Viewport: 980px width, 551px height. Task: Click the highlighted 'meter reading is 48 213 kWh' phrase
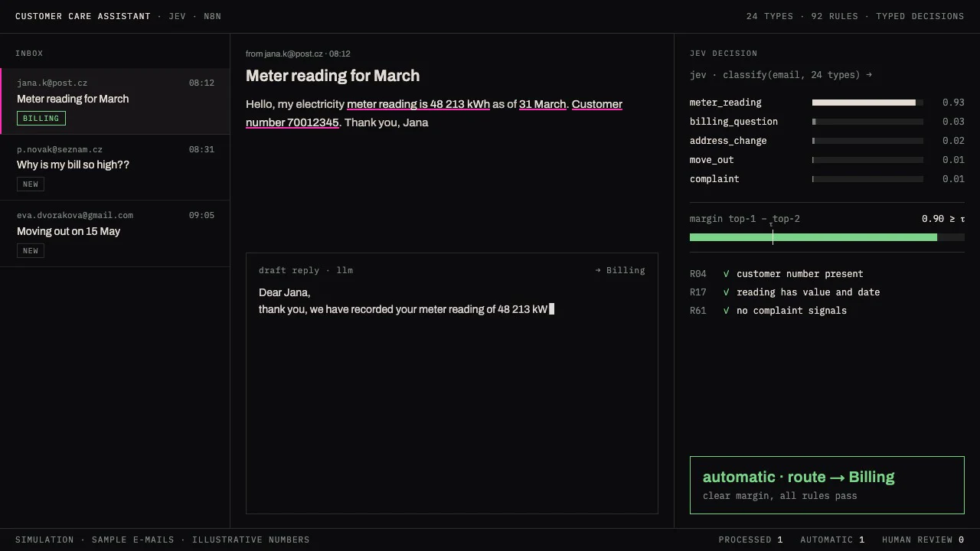click(418, 104)
